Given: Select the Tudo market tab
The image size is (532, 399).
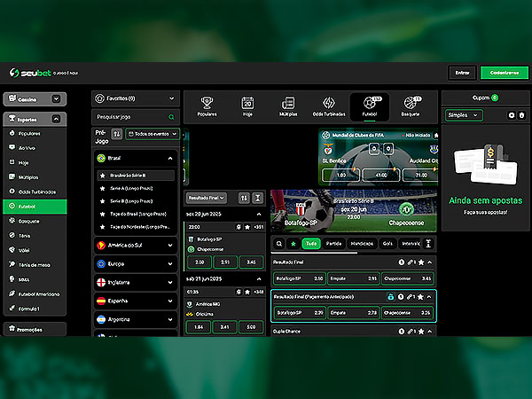Looking at the screenshot, I should click(x=311, y=243).
